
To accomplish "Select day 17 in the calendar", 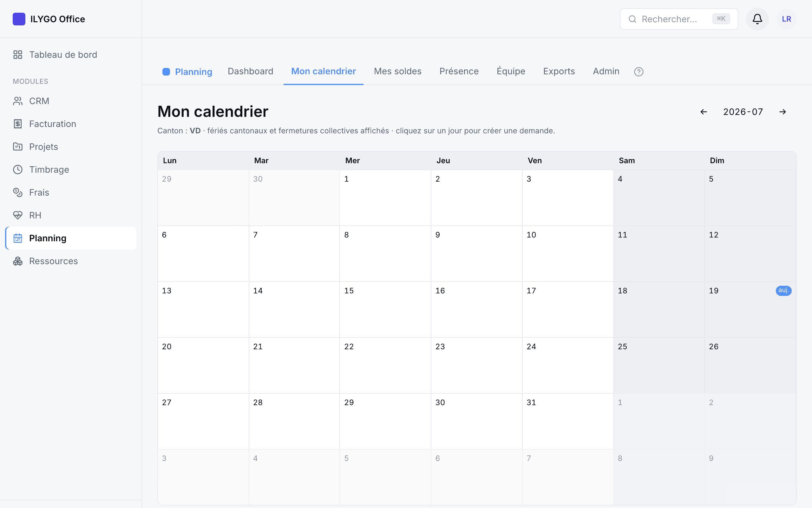I will pos(568,310).
